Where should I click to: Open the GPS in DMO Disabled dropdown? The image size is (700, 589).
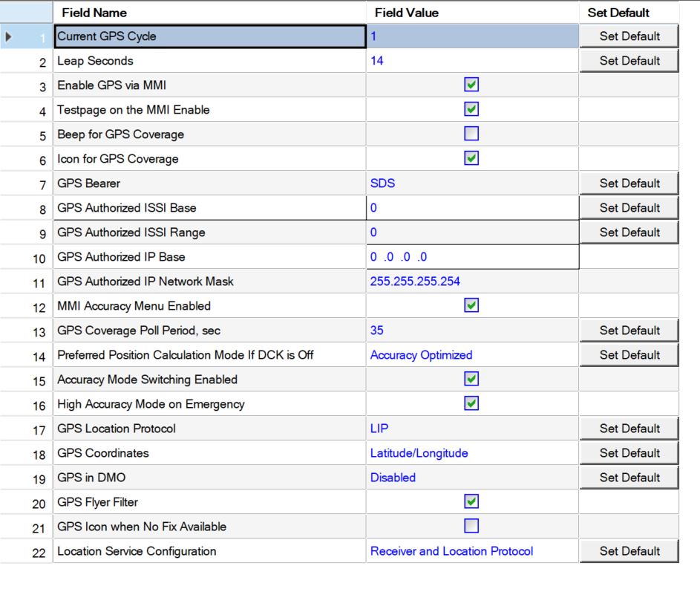coord(471,478)
